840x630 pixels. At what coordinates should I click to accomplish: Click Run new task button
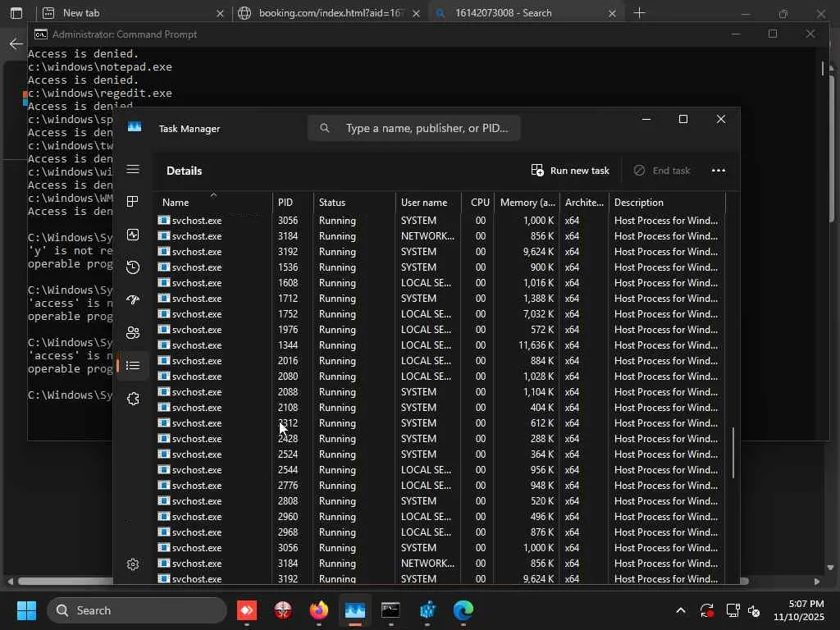coord(571,171)
